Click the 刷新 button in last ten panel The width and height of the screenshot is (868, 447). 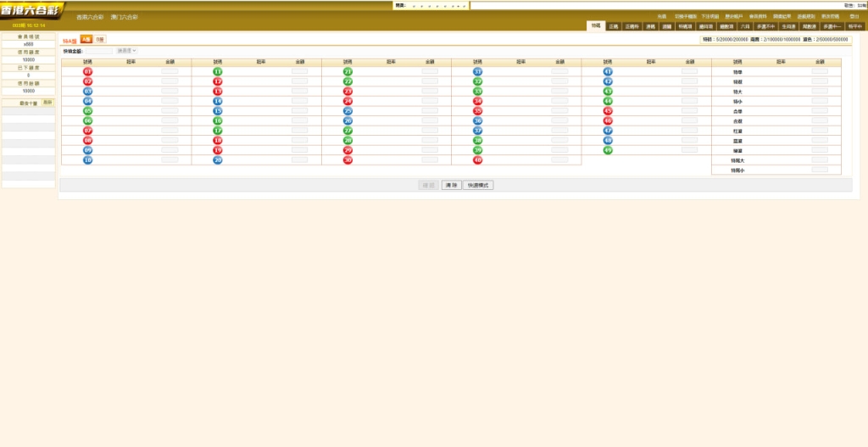[x=47, y=103]
